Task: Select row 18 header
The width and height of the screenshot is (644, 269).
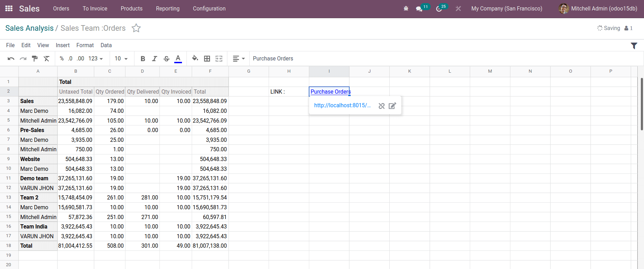Action: pyautogui.click(x=9, y=246)
